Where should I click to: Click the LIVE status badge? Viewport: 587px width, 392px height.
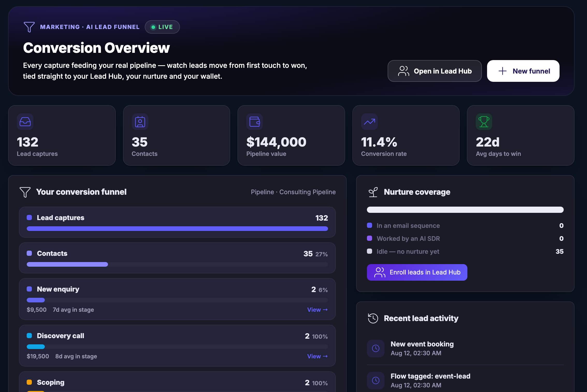(162, 27)
